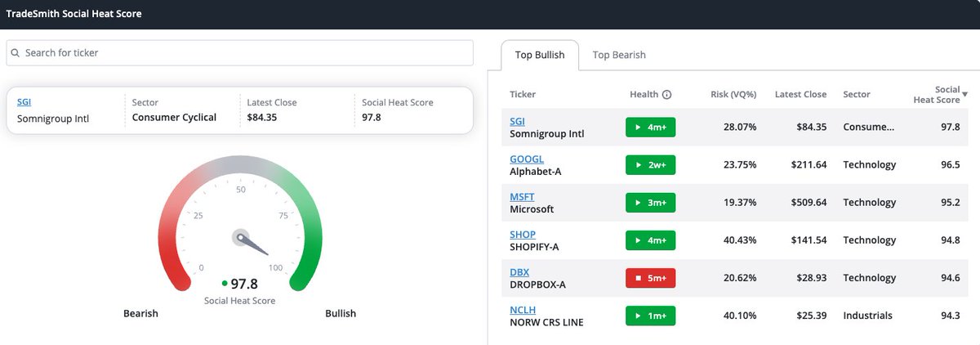
Task: Click the search magnifier icon
Action: [16, 53]
